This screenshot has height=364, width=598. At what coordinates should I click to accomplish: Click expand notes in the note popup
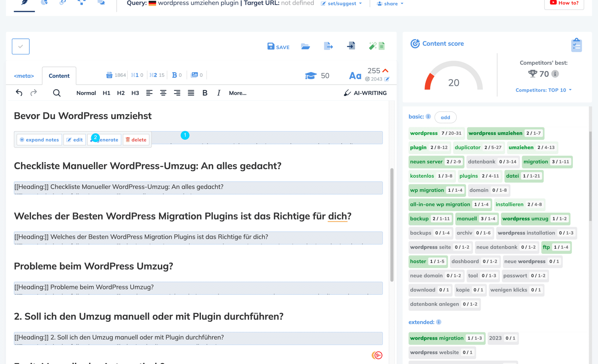(39, 140)
